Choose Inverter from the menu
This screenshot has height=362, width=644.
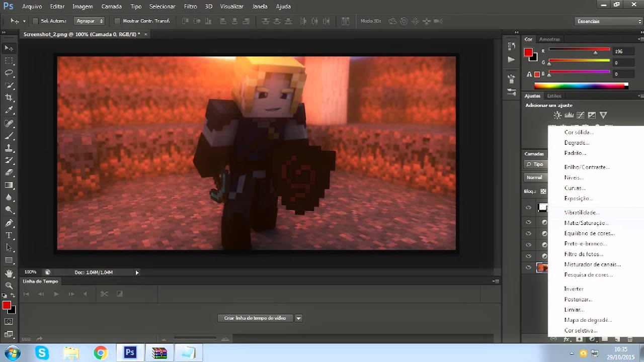pyautogui.click(x=574, y=289)
